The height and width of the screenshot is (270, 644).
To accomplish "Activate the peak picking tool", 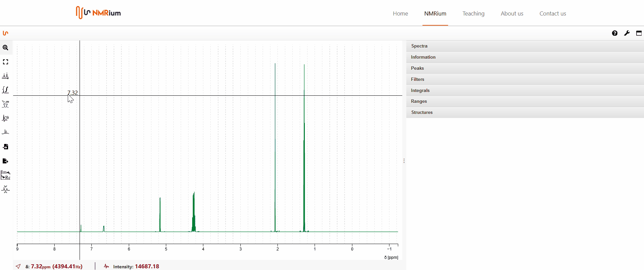I will tap(5, 76).
